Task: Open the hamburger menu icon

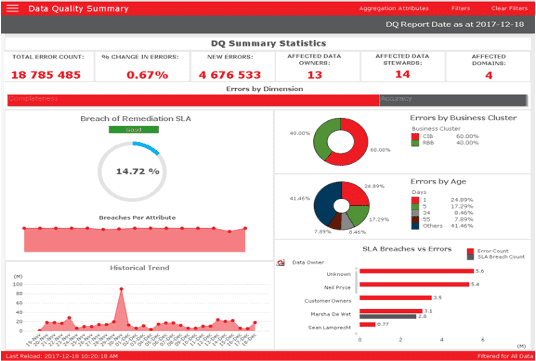Action: pyautogui.click(x=12, y=9)
